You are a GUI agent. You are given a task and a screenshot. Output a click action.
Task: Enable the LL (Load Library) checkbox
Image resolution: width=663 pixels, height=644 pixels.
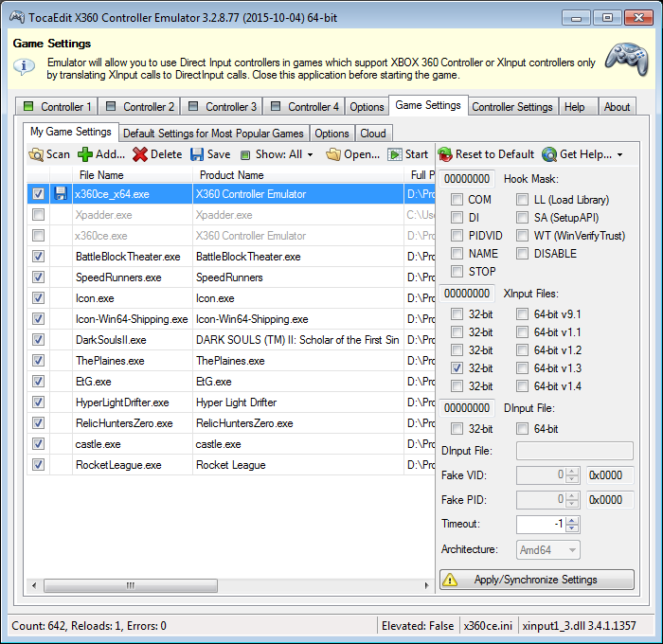click(522, 199)
